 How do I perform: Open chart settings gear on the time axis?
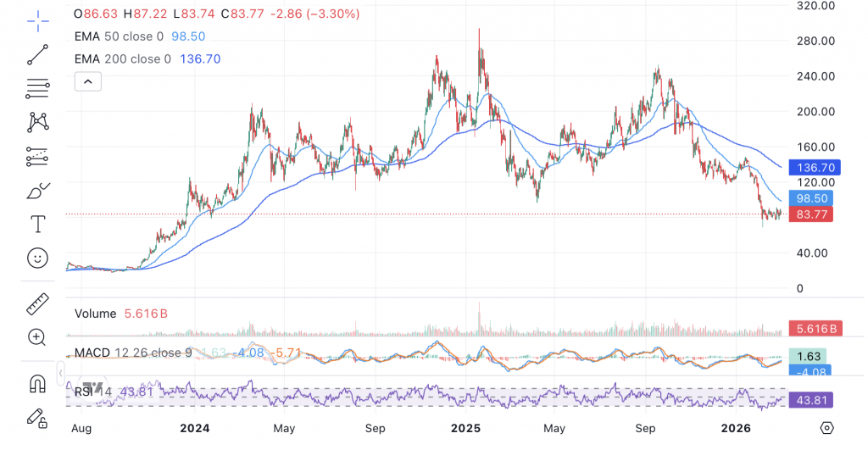pos(828,427)
